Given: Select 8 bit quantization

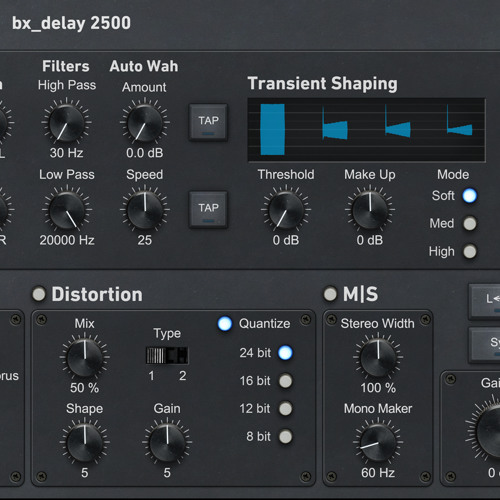Looking at the screenshot, I should [285, 437].
